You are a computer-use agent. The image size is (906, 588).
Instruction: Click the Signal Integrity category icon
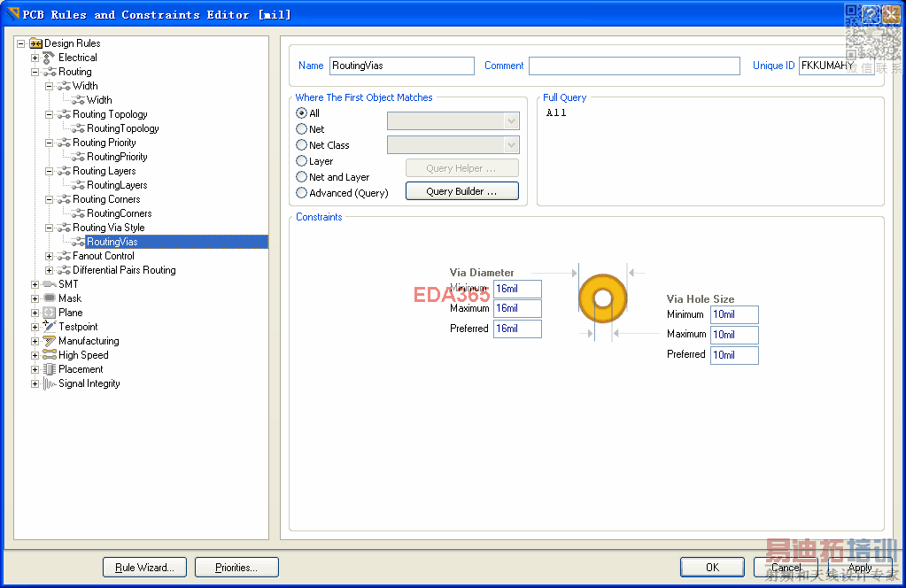coord(50,383)
